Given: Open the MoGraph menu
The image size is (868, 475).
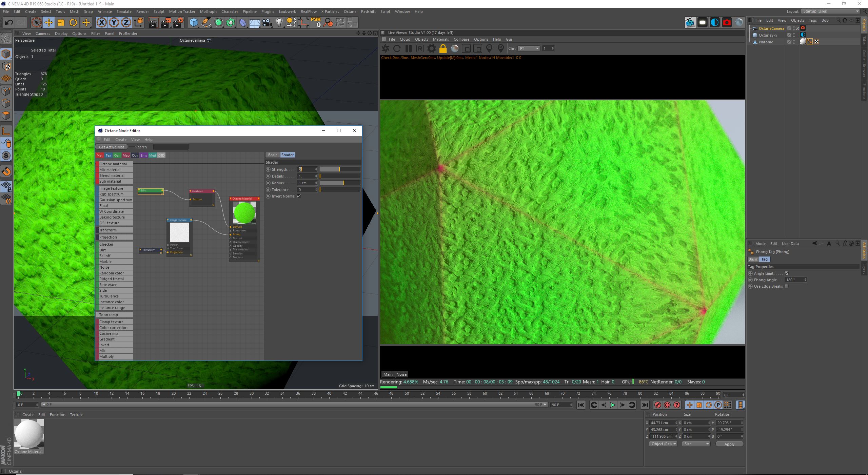Looking at the screenshot, I should click(208, 12).
